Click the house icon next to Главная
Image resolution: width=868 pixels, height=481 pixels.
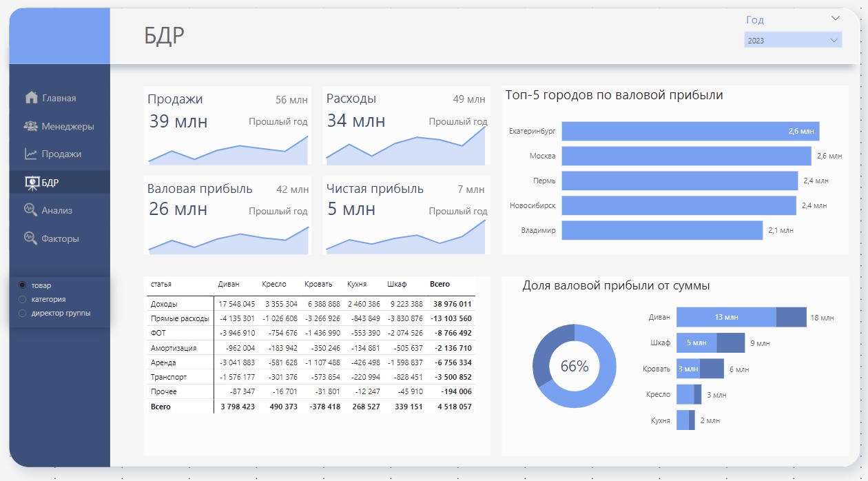tap(31, 97)
